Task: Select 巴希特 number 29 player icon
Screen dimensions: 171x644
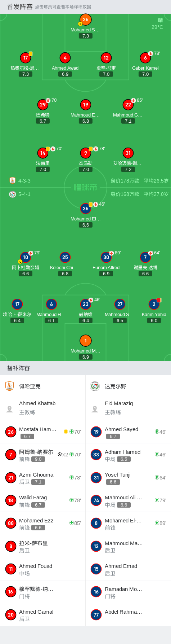Action: coord(43,105)
